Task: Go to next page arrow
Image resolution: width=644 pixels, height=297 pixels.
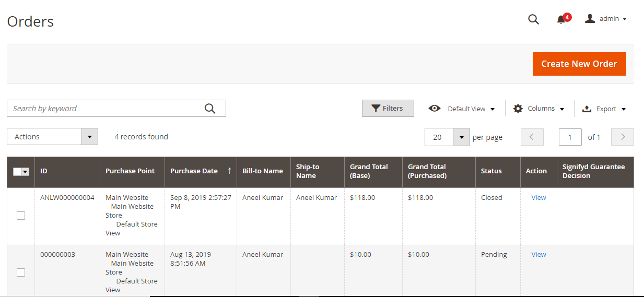Action: click(623, 137)
